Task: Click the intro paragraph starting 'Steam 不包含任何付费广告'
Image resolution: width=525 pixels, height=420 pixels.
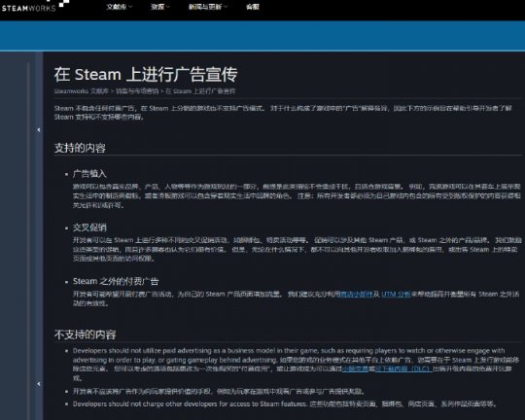Action: tap(283, 113)
